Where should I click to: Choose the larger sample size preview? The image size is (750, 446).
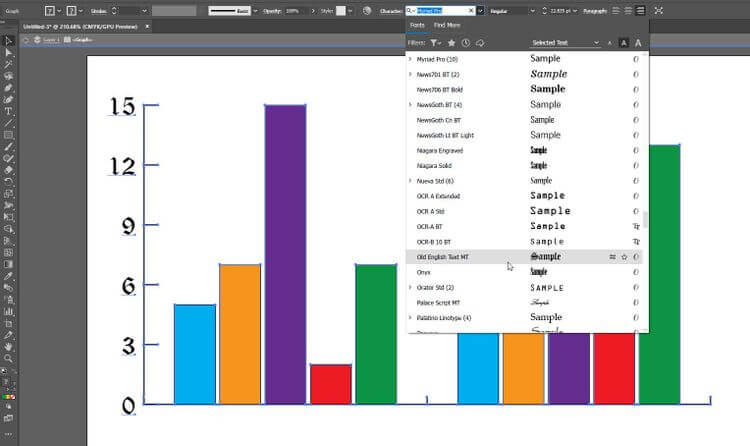(x=637, y=43)
